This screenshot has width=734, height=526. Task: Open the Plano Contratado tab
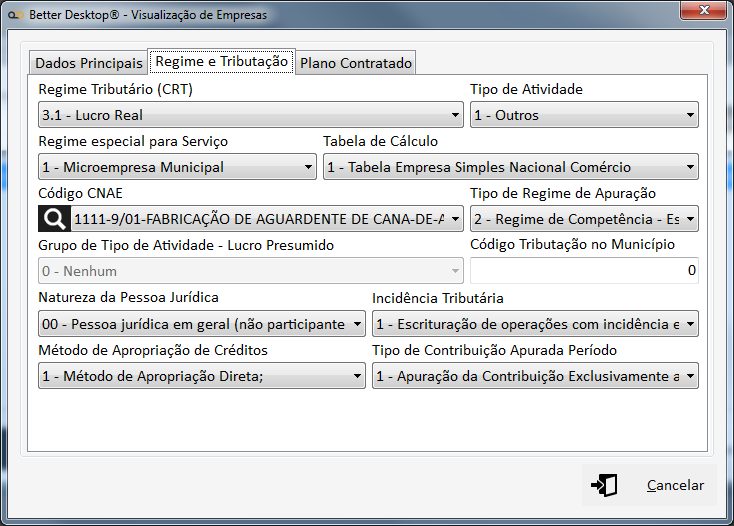tap(356, 63)
